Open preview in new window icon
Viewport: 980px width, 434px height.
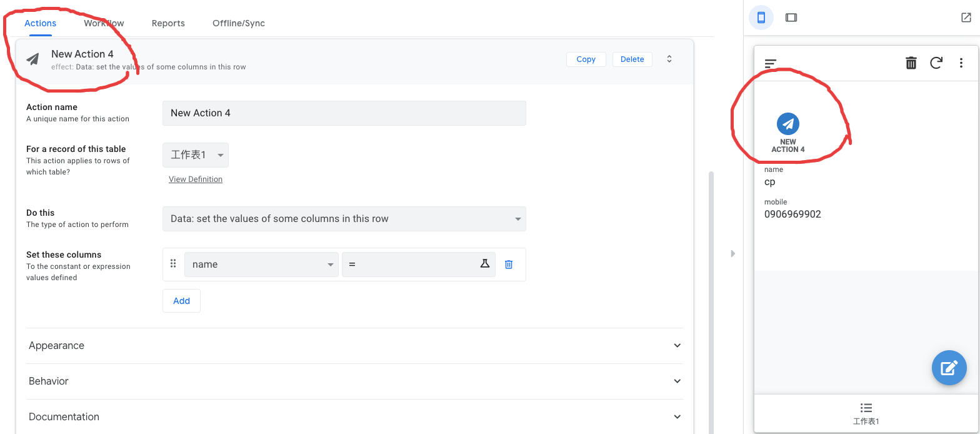(966, 18)
